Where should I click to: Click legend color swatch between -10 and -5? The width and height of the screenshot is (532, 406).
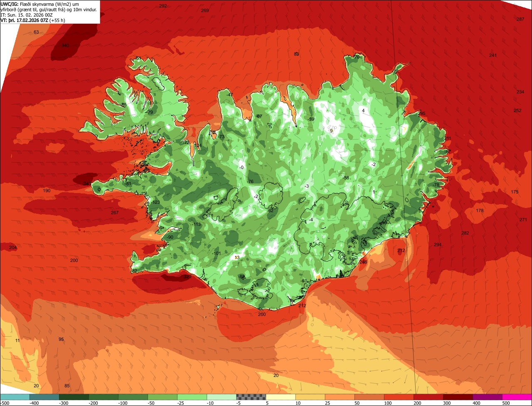(222, 397)
